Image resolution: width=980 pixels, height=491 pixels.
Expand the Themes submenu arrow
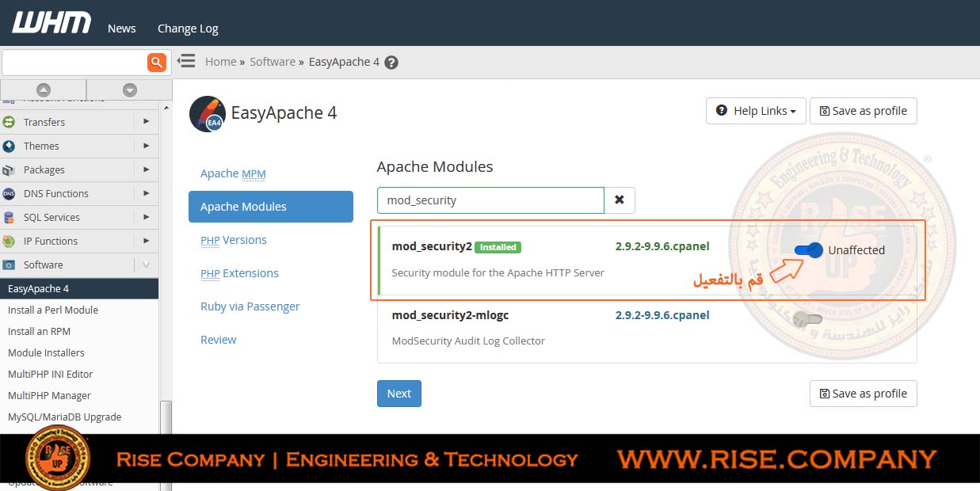pyautogui.click(x=146, y=146)
